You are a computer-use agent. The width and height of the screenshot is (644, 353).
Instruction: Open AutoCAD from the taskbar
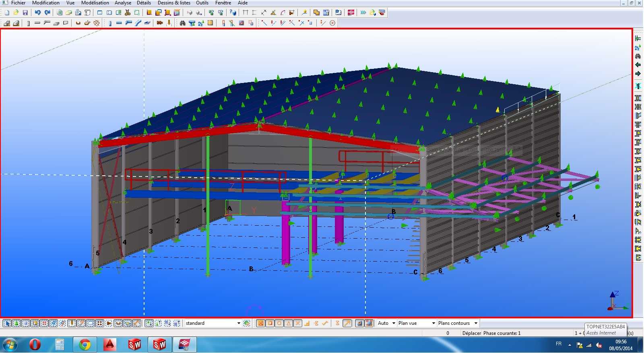pyautogui.click(x=109, y=345)
